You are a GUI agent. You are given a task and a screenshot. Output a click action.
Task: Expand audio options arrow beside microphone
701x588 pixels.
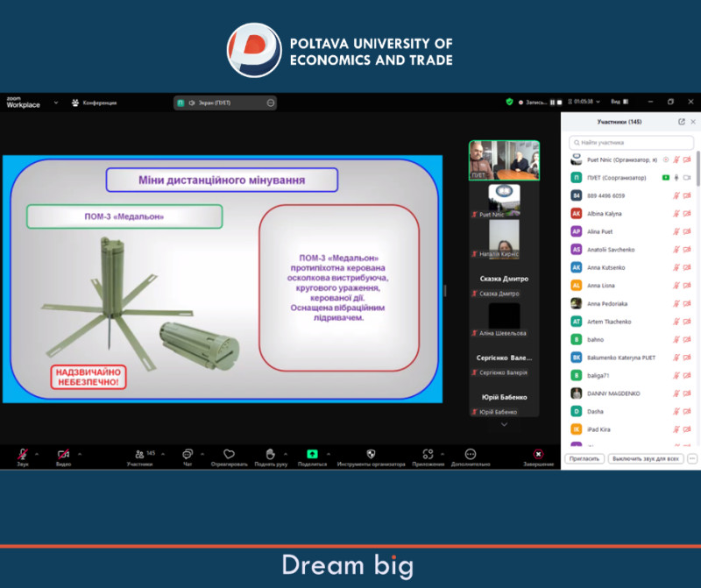pyautogui.click(x=37, y=453)
